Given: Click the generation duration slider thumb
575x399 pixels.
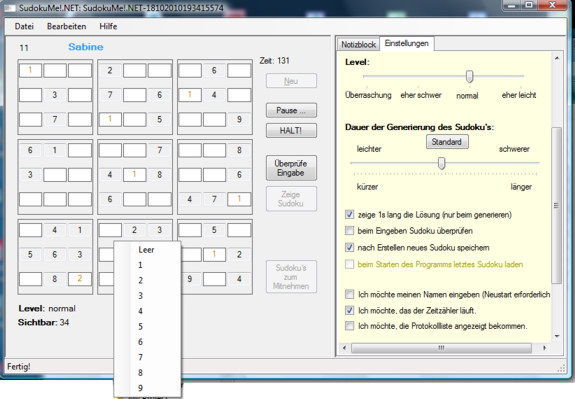Looking at the screenshot, I should click(x=442, y=163).
